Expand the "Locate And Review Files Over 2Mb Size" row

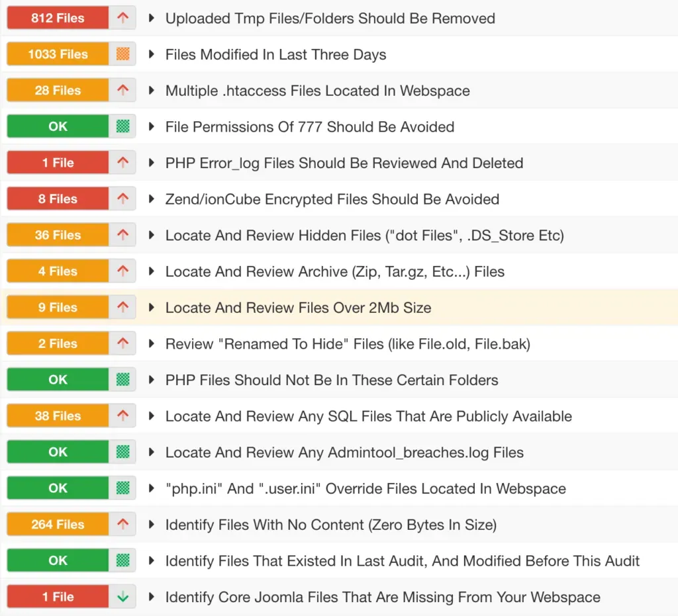pyautogui.click(x=152, y=307)
